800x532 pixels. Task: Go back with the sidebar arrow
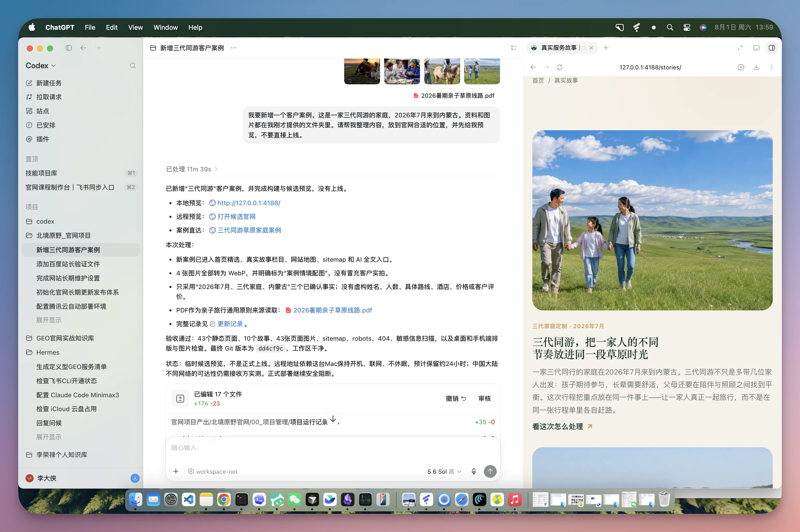click(83, 48)
